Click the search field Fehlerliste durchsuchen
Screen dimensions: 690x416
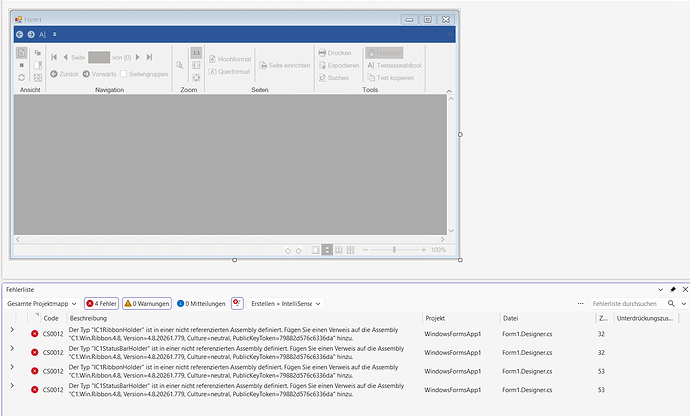627,304
